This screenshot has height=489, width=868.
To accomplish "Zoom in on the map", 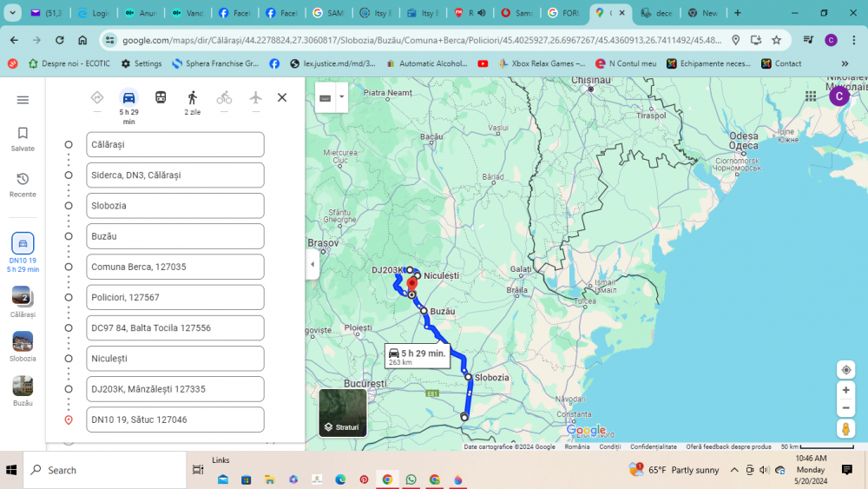I will 845,391.
